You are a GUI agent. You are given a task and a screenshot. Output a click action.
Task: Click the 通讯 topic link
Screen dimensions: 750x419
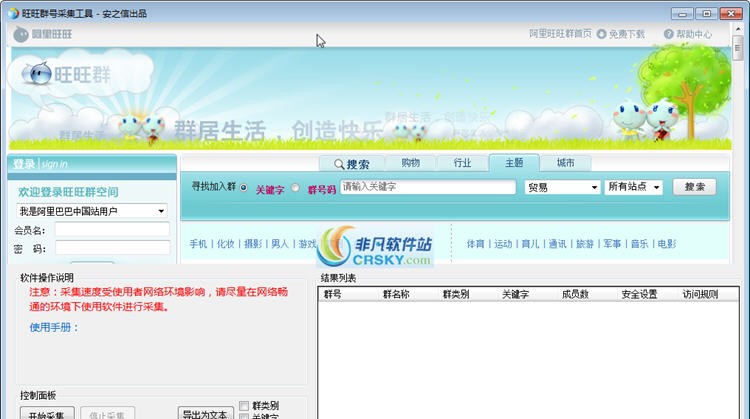[x=557, y=244]
